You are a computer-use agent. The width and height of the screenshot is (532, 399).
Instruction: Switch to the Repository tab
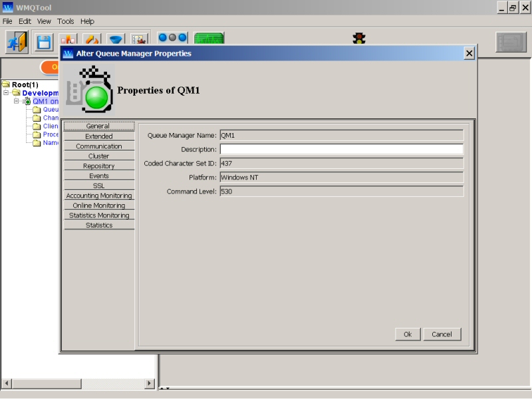click(98, 166)
